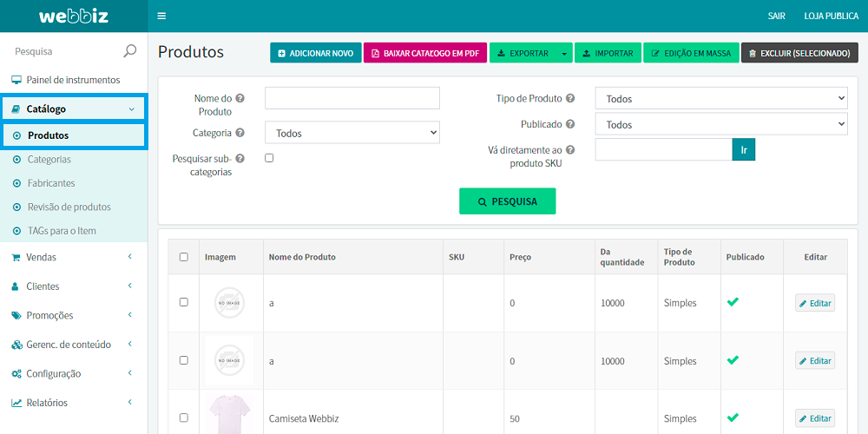Click Editar for the Camiseta Webbiz row
The image size is (868, 434).
815,418
